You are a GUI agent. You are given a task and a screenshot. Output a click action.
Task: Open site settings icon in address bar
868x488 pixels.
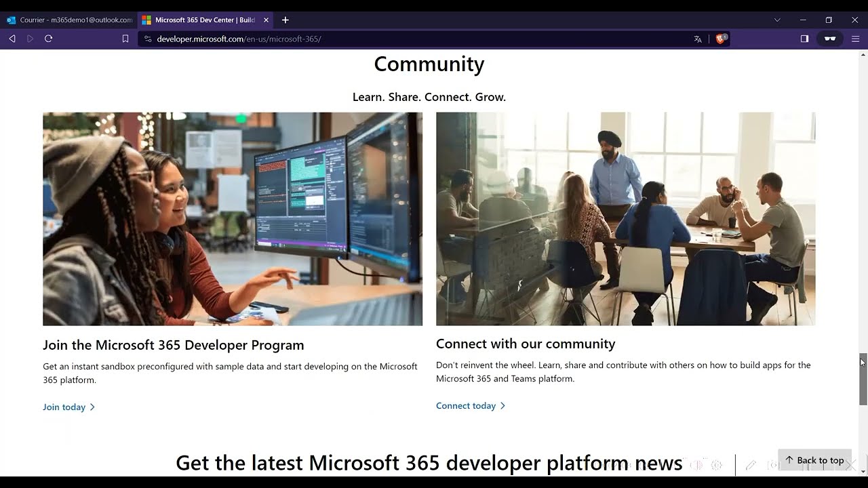pyautogui.click(x=148, y=39)
